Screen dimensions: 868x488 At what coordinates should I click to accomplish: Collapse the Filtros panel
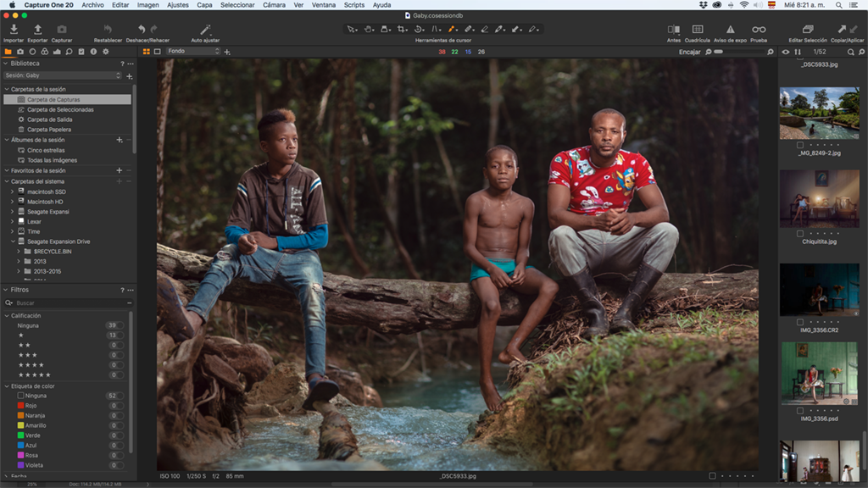[7, 290]
